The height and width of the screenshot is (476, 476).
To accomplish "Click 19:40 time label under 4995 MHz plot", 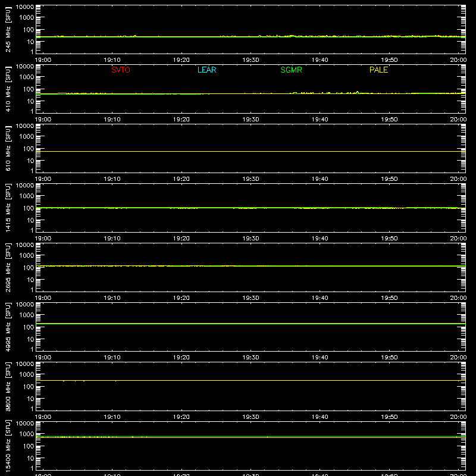I will click(320, 358).
